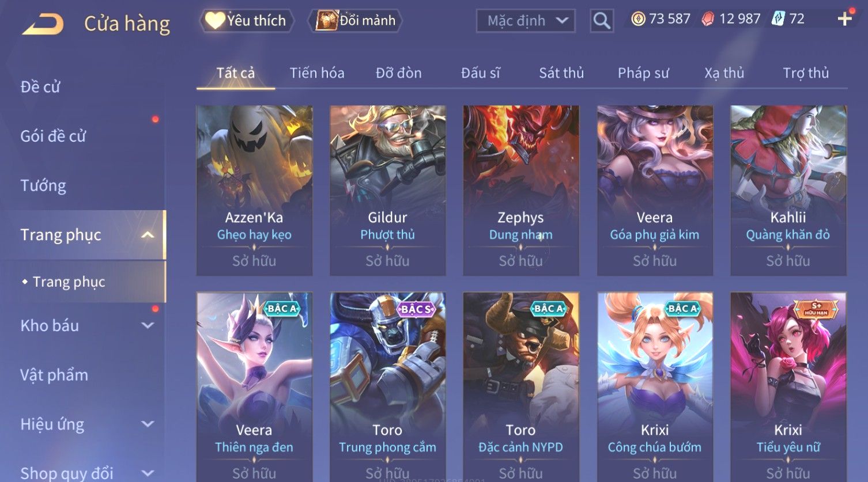Open Krixi Tiểu yêu nữ skin card

tap(788, 387)
